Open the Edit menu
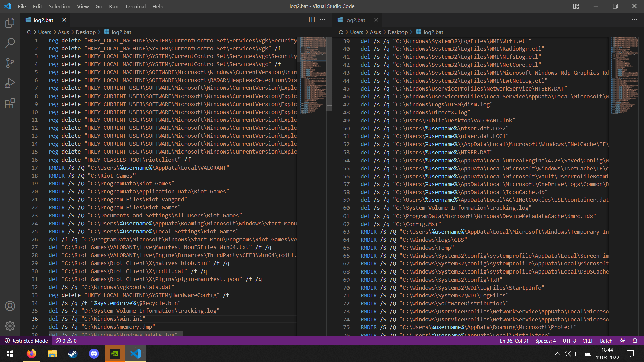 [37, 6]
